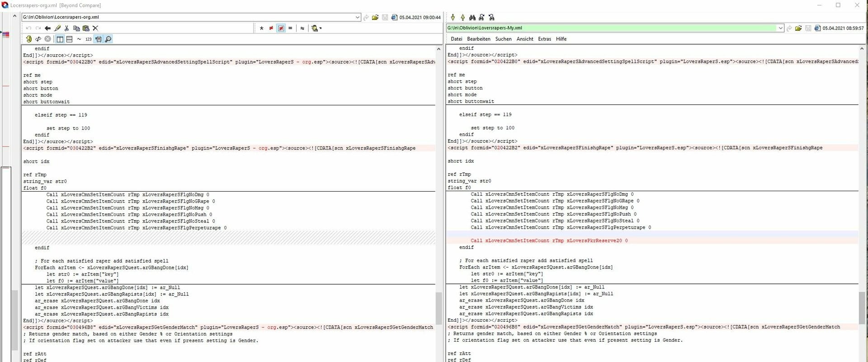This screenshot has height=362, width=868.
Task: Click the right pane scroll-up arrow
Action: pos(862,48)
